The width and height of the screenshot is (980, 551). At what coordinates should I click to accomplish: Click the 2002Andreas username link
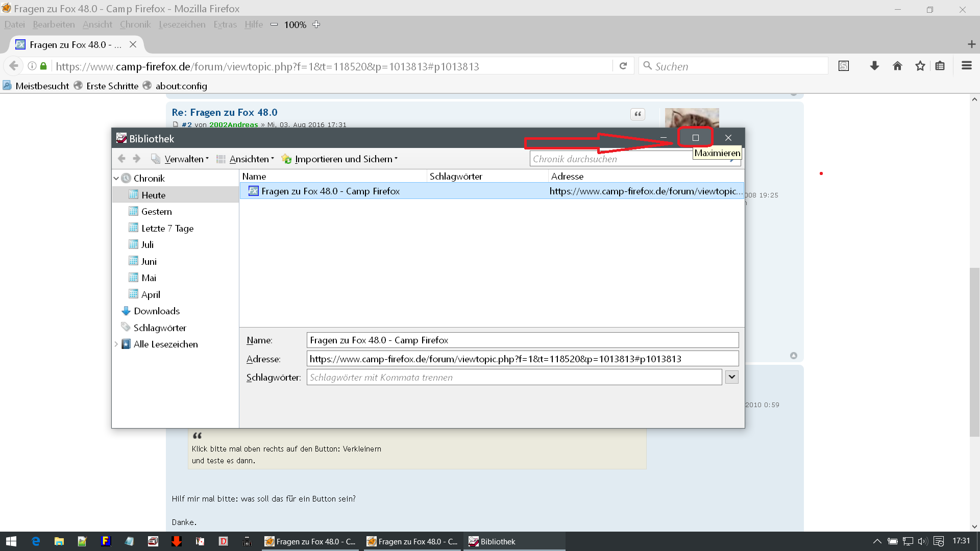tap(233, 124)
